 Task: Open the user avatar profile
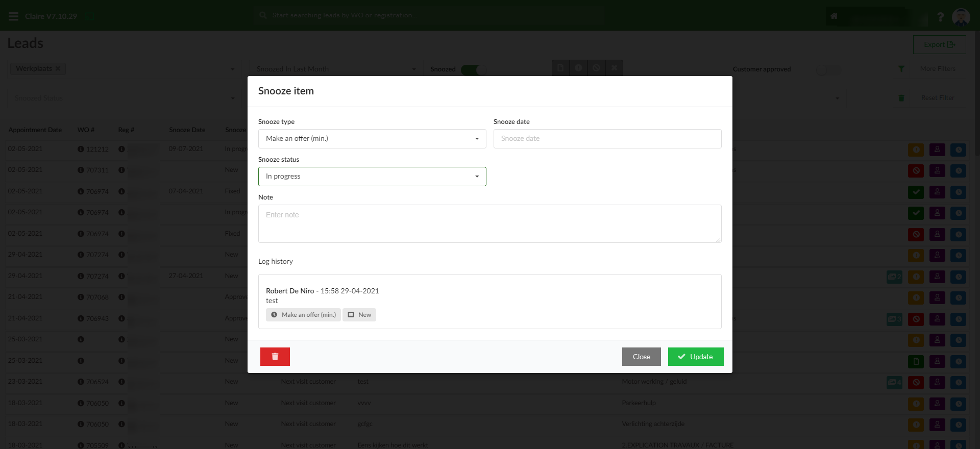coord(961,17)
